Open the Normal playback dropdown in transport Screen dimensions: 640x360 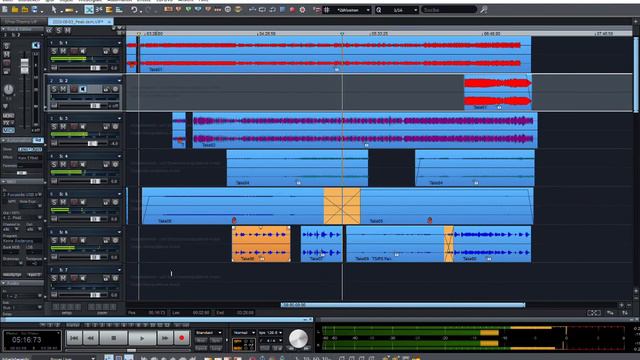[243, 333]
